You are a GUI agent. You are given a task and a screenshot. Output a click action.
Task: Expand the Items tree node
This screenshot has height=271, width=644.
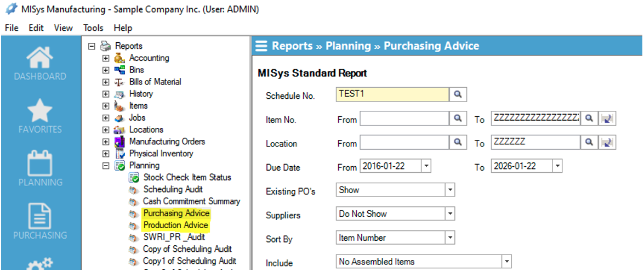point(106,106)
